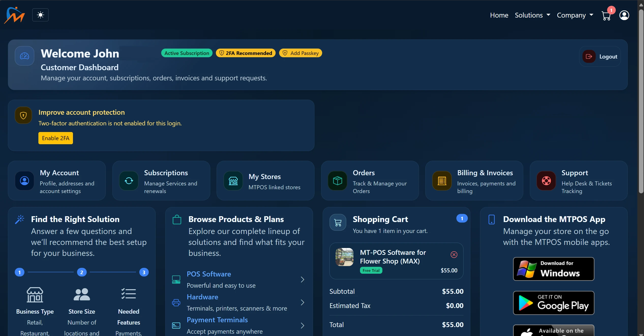Image resolution: width=644 pixels, height=336 pixels.
Task: Expand Payment Terminals with its chevron arrow
Action: 302,326
